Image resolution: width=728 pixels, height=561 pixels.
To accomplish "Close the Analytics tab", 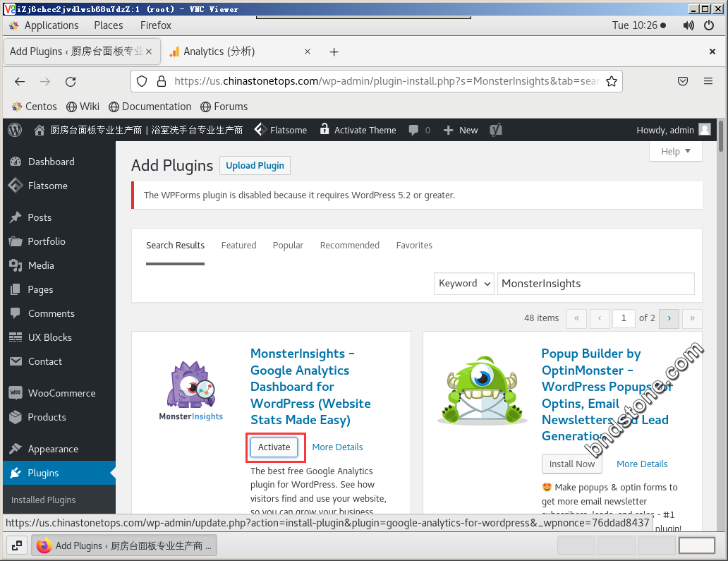I will pos(308,52).
